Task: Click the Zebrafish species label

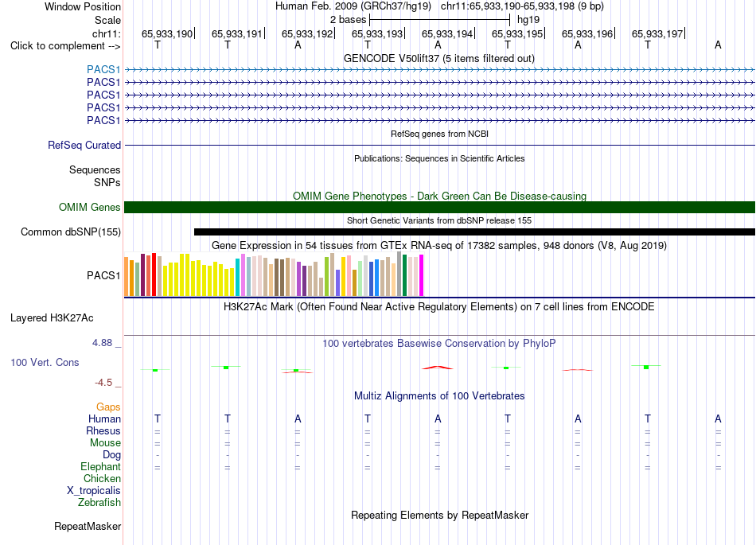Action: point(99,502)
